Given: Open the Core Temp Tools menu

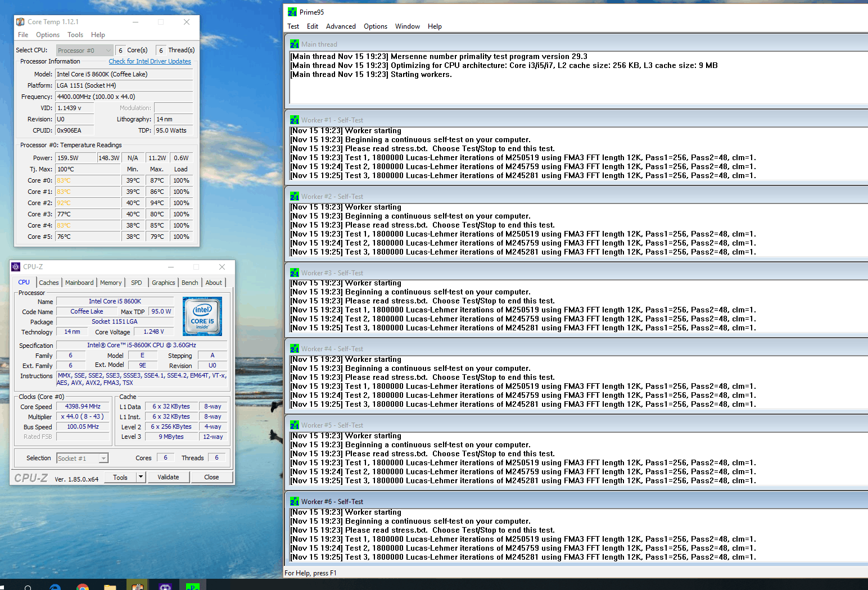Looking at the screenshot, I should [x=75, y=35].
